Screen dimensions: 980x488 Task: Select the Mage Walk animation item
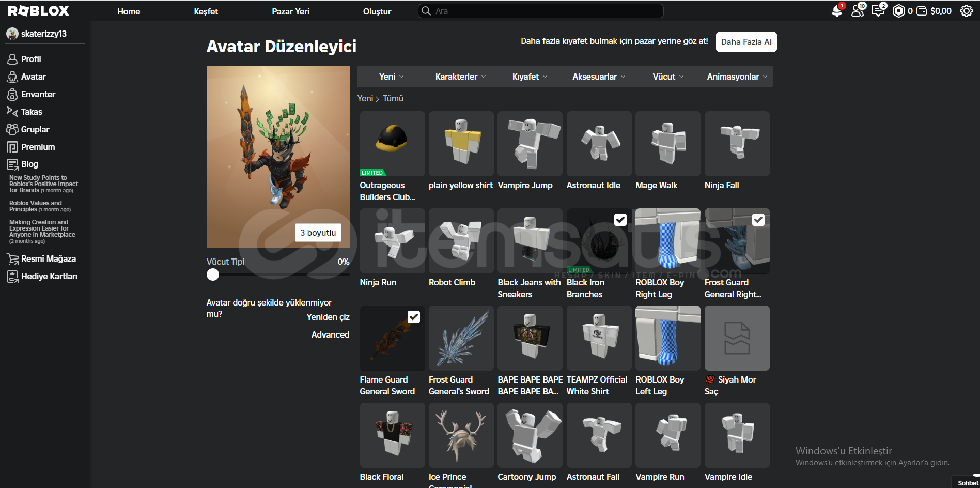[668, 144]
